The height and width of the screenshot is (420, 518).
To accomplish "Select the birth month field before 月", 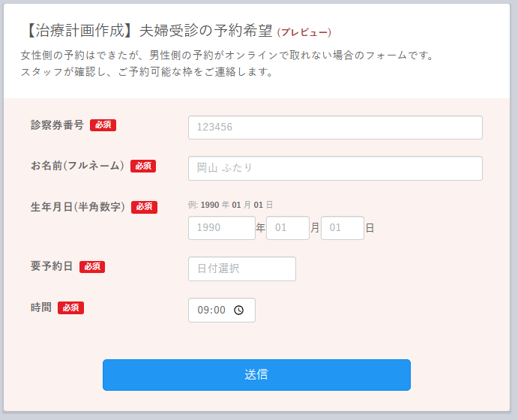I will click(288, 228).
